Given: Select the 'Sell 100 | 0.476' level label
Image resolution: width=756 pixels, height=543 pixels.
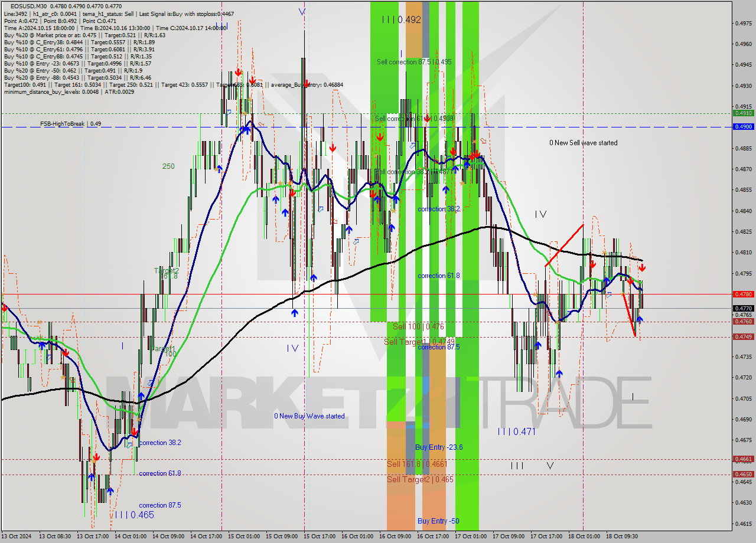Looking at the screenshot, I should pos(419,326).
